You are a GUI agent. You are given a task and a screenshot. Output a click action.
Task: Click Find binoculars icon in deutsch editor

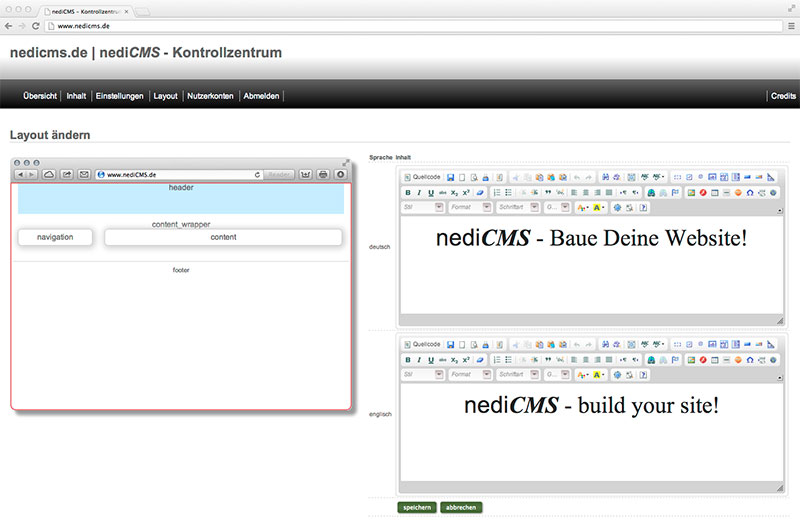coord(606,178)
